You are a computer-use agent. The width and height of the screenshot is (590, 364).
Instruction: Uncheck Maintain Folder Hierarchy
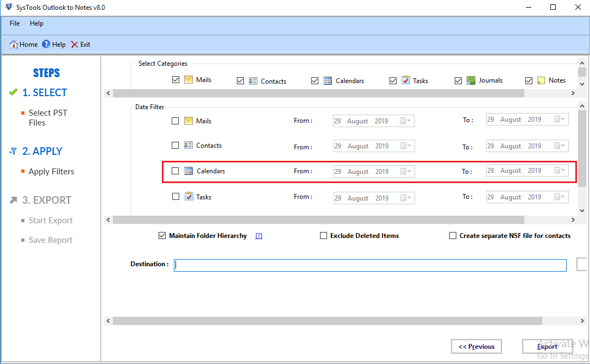tap(162, 236)
